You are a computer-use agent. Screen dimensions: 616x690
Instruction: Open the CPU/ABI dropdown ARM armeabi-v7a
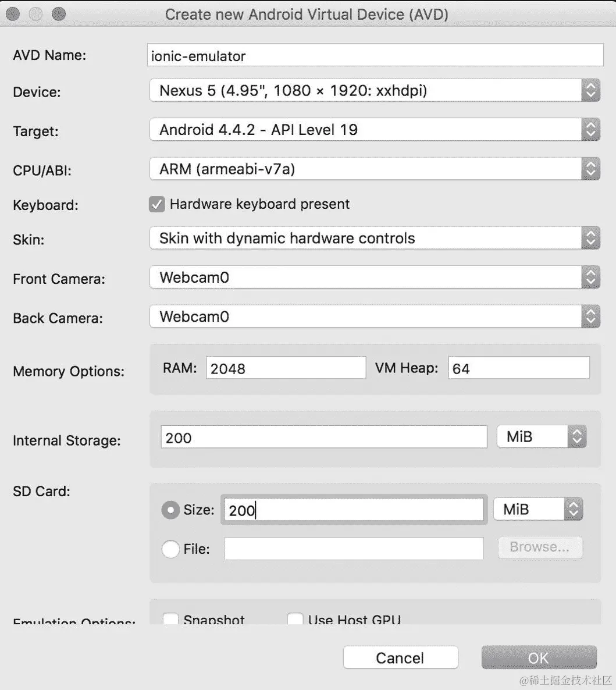[375, 169]
